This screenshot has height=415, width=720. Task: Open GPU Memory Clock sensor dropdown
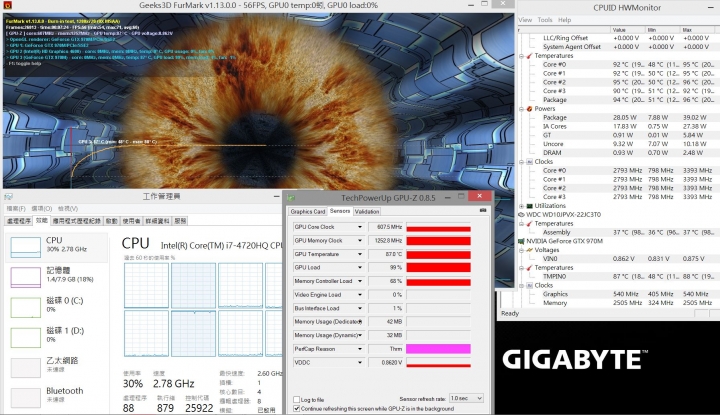point(360,241)
